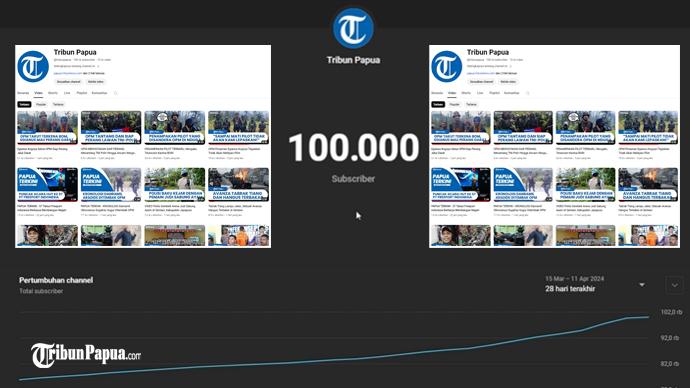Viewport: 690px width, 388px height.
Task: Select the Terlama filter chip in right page
Action: pos(471,104)
